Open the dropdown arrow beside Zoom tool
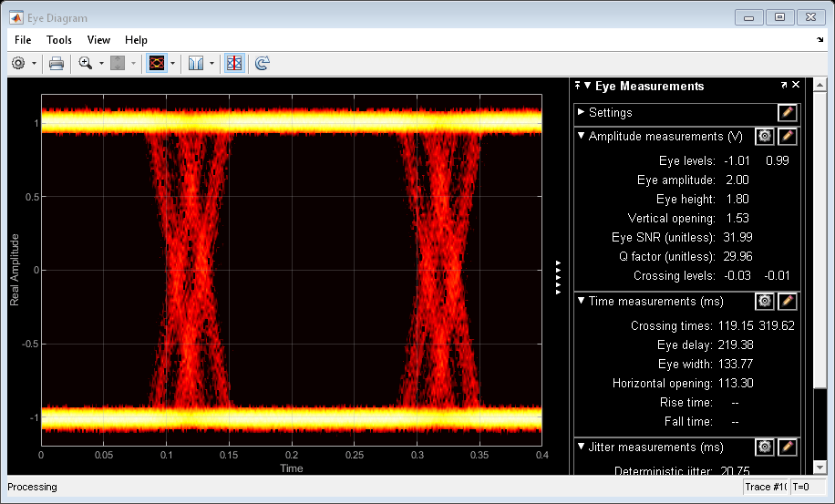Image resolution: width=835 pixels, height=504 pixels. [100, 63]
